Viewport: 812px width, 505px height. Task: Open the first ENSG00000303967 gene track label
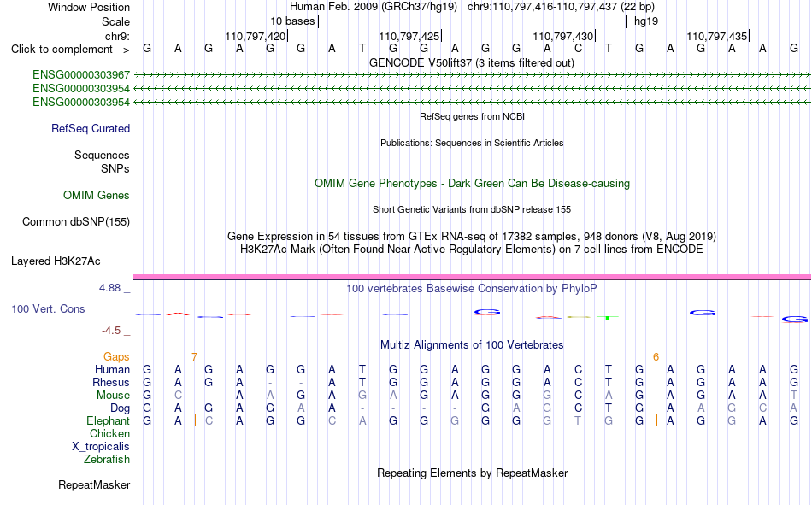click(x=81, y=75)
